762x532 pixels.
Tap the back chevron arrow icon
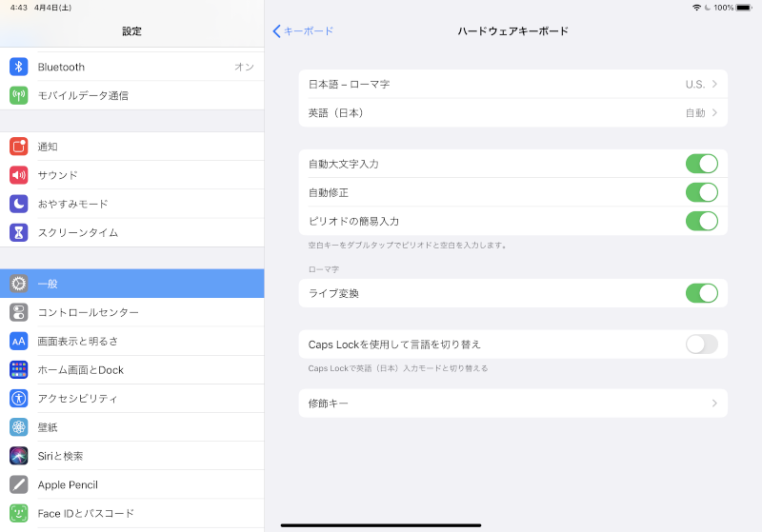[x=276, y=31]
